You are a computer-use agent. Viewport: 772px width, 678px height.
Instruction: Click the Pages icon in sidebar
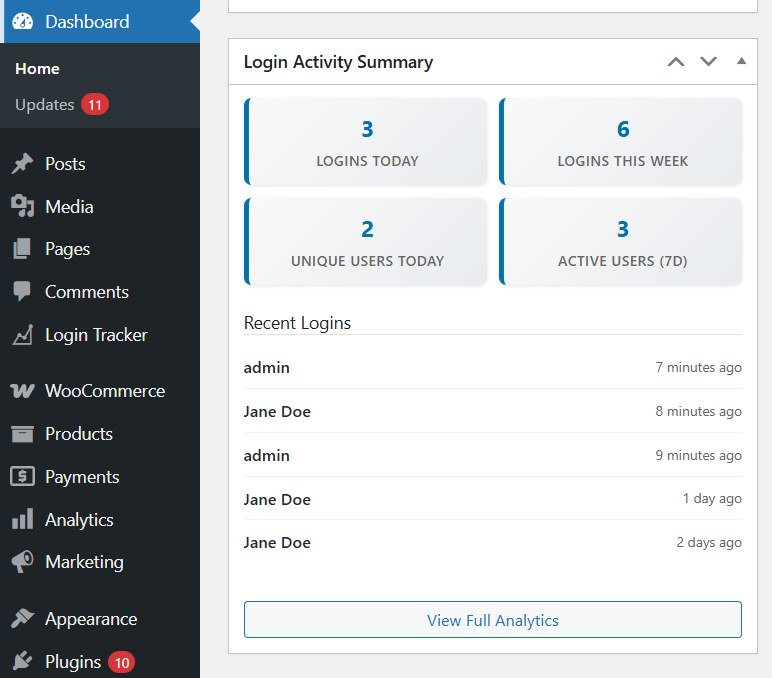[22, 249]
